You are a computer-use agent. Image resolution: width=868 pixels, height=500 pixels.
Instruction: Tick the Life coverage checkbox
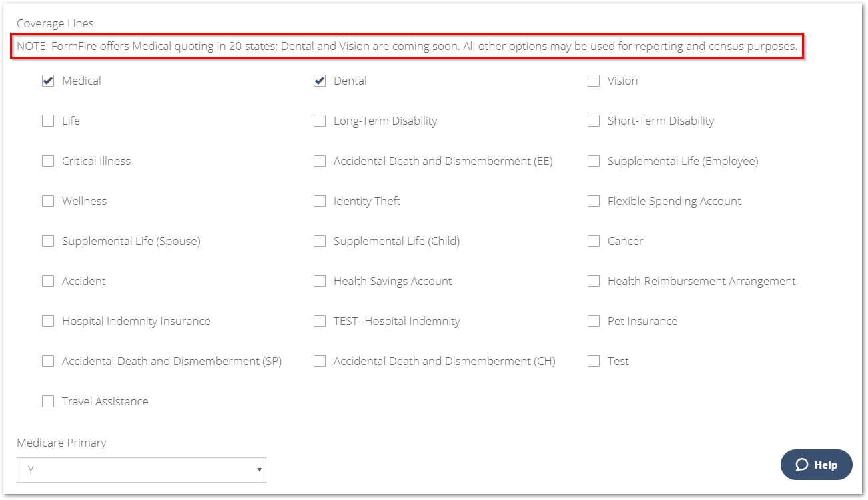(48, 121)
